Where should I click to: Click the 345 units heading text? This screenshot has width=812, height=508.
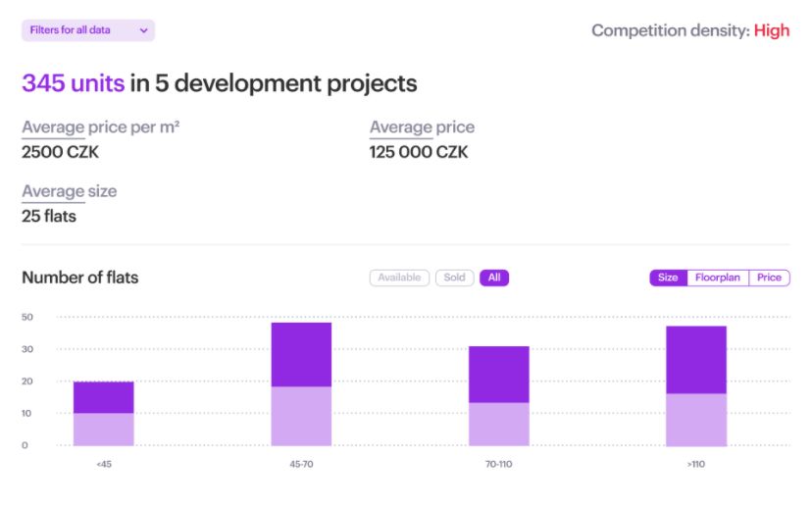tap(73, 82)
